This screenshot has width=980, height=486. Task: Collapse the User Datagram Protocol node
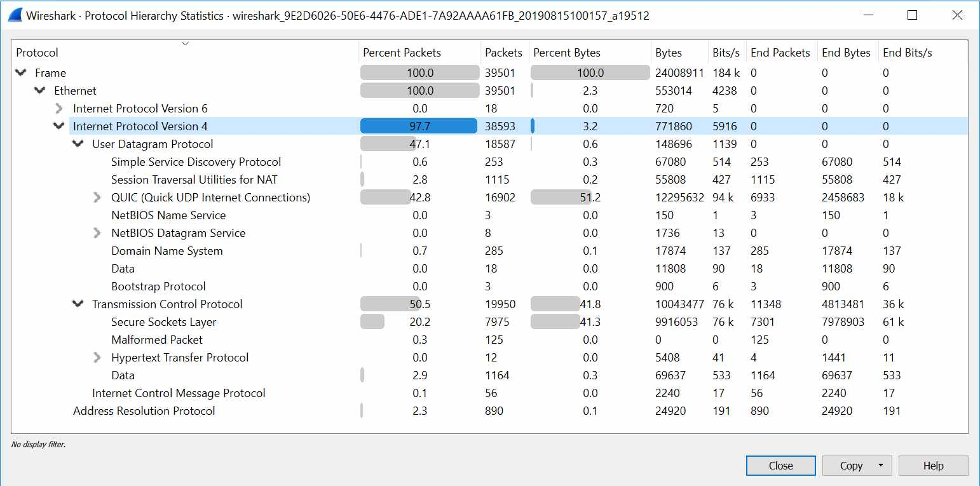(x=78, y=144)
